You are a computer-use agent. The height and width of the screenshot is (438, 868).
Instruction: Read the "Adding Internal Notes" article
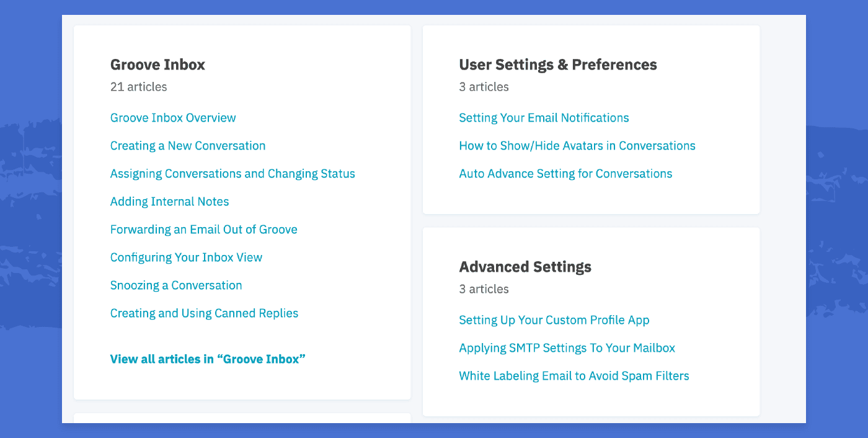point(169,201)
